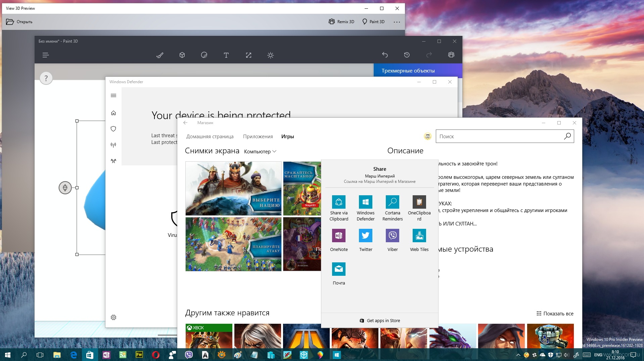The height and width of the screenshot is (361, 644).
Task: Click the ENG language indicator
Action: tap(598, 355)
